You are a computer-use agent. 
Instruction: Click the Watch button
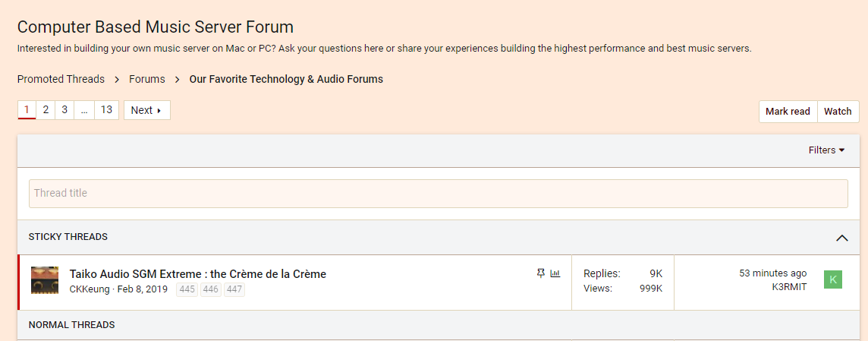tap(838, 112)
